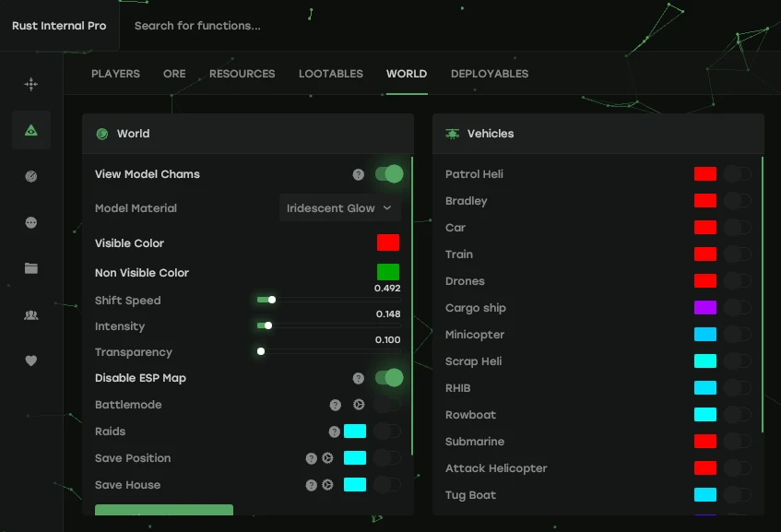The height and width of the screenshot is (532, 781).
Task: Open Save House gear settings
Action: [327, 485]
